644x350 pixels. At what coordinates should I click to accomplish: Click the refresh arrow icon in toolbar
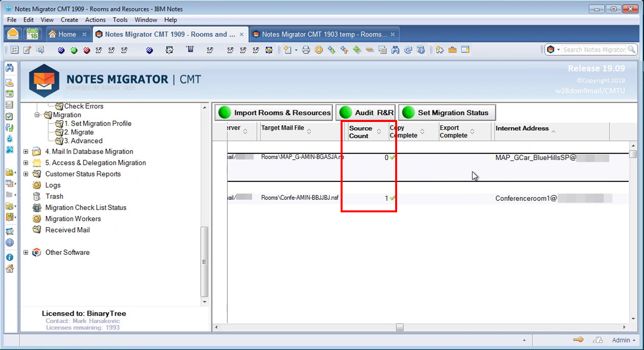pyautogui.click(x=408, y=50)
